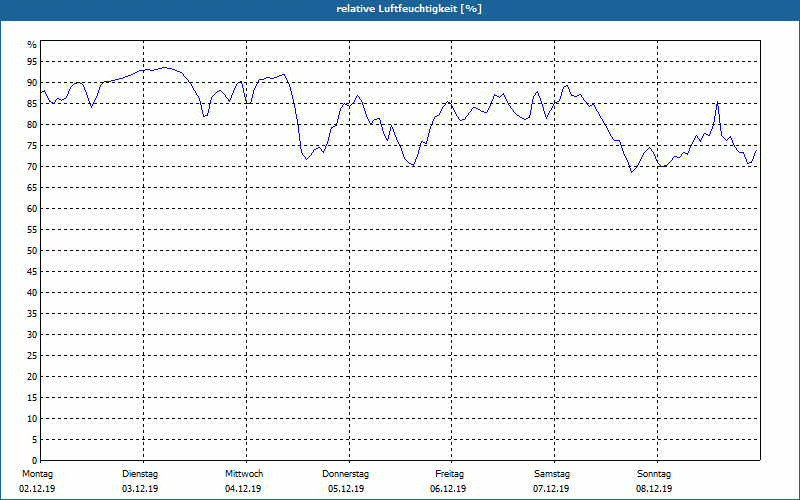This screenshot has width=800, height=500.
Task: Click the '65' y-axis value
Action: tap(32, 188)
